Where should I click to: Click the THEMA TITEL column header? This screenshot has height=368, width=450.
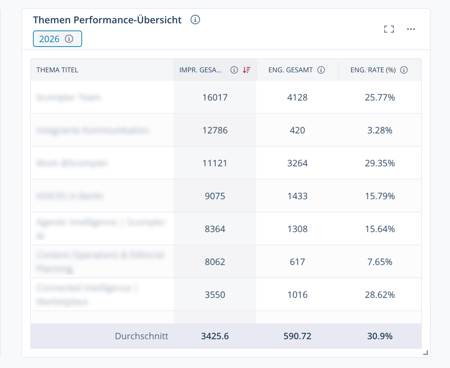[57, 70]
